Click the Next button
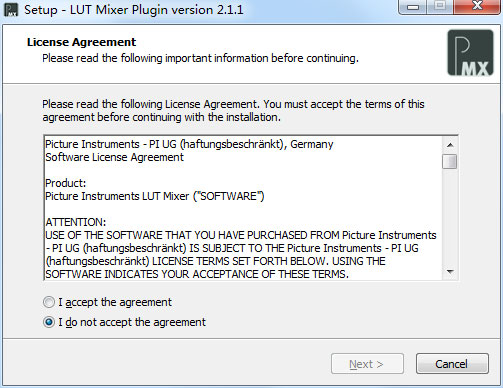Viewport: 503px width, 388px height. coord(367,364)
